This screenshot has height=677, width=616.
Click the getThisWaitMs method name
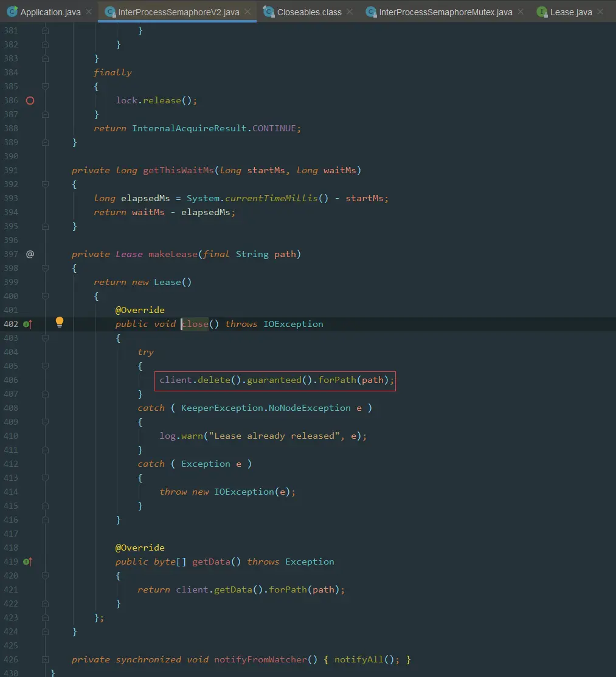pos(178,171)
